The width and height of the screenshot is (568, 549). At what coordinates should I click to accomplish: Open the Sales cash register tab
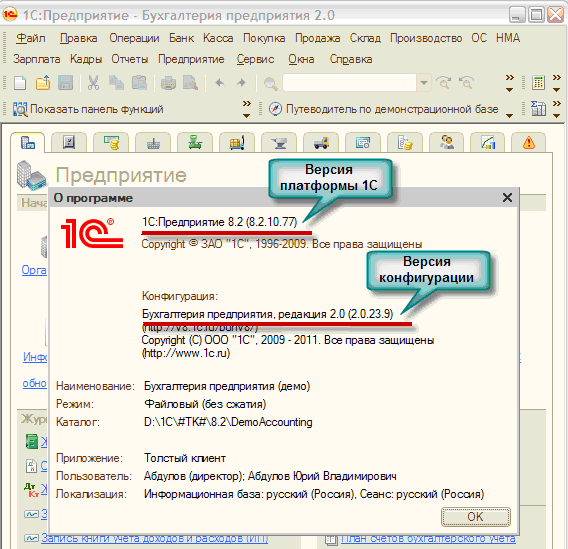[x=195, y=143]
